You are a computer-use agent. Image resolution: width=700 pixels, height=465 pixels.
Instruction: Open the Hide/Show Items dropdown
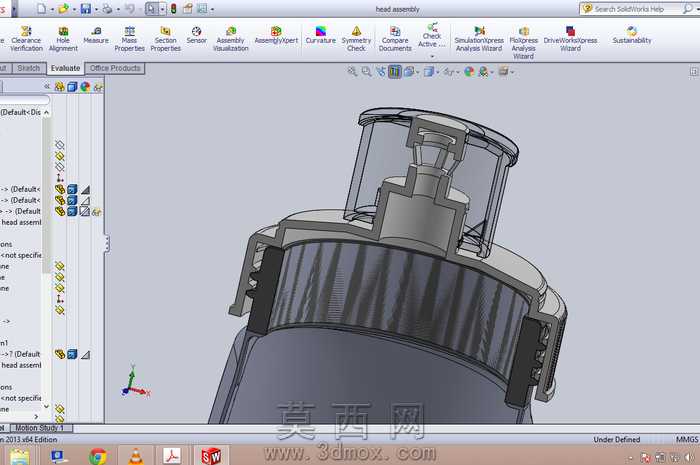(458, 72)
